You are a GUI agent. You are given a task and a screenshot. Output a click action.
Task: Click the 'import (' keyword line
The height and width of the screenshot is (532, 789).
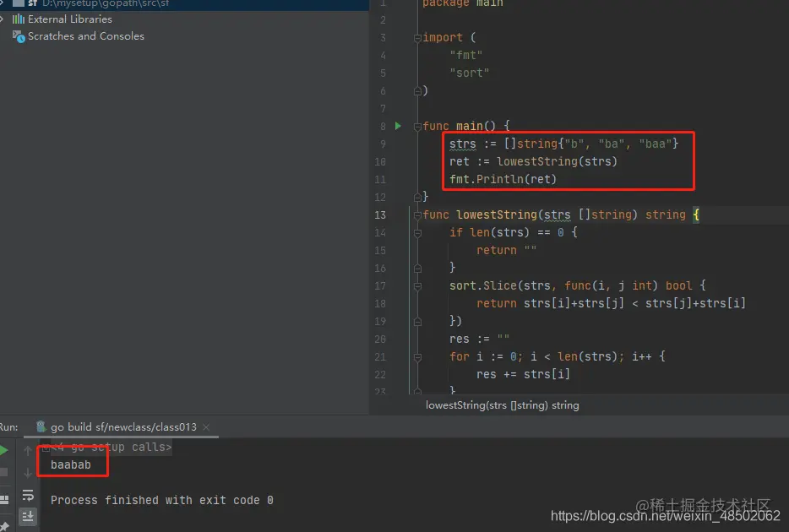click(x=449, y=38)
